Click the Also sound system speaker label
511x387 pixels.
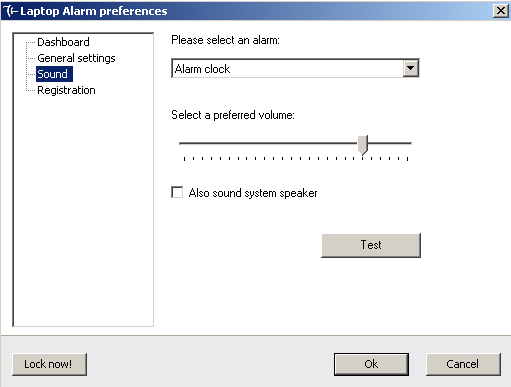click(x=253, y=193)
